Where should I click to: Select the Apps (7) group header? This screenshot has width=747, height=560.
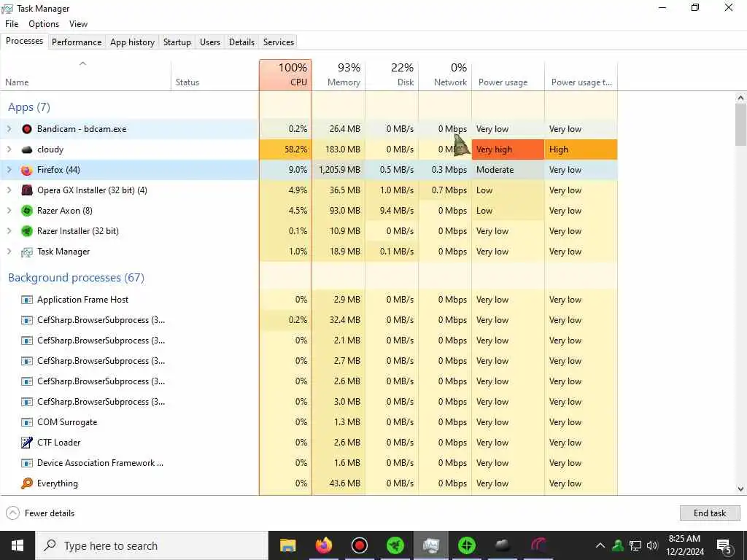click(29, 107)
